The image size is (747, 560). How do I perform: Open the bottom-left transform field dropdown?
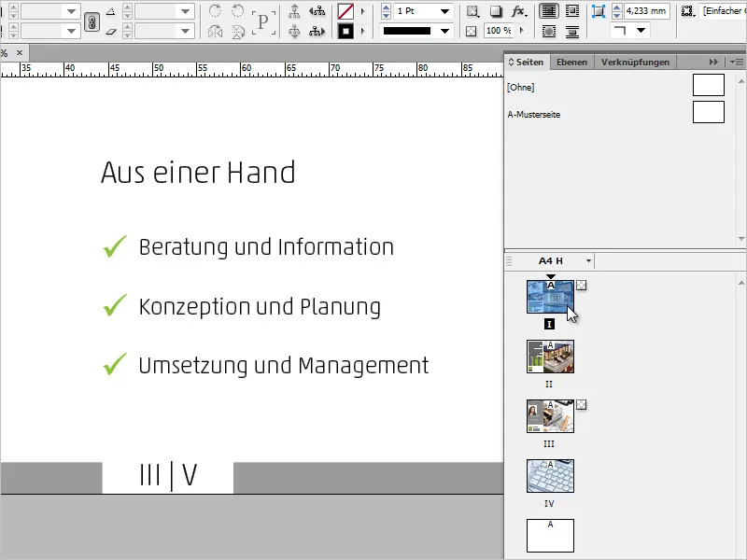click(x=72, y=32)
